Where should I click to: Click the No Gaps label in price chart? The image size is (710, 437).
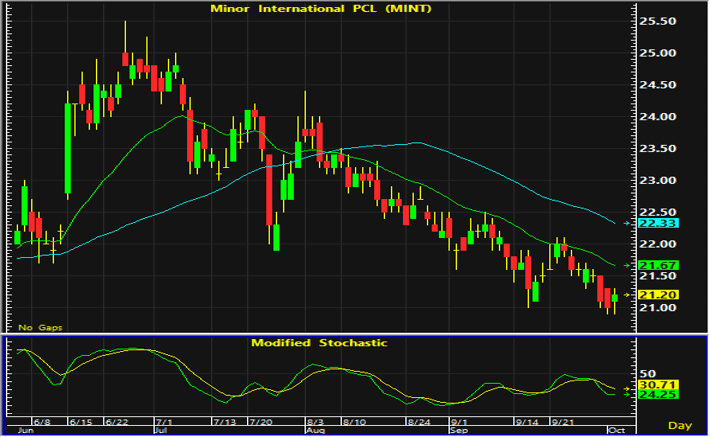(40, 327)
